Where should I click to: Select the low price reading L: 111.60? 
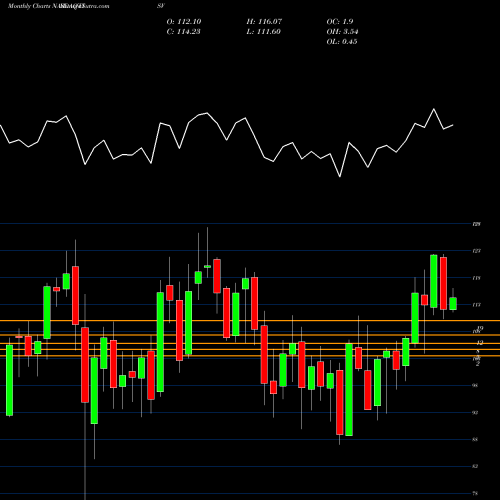(263, 32)
